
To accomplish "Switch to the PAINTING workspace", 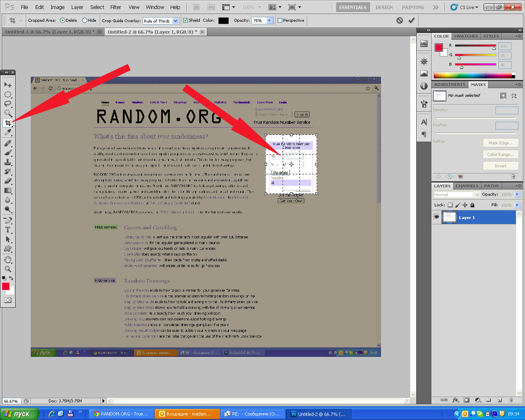I will (x=413, y=7).
